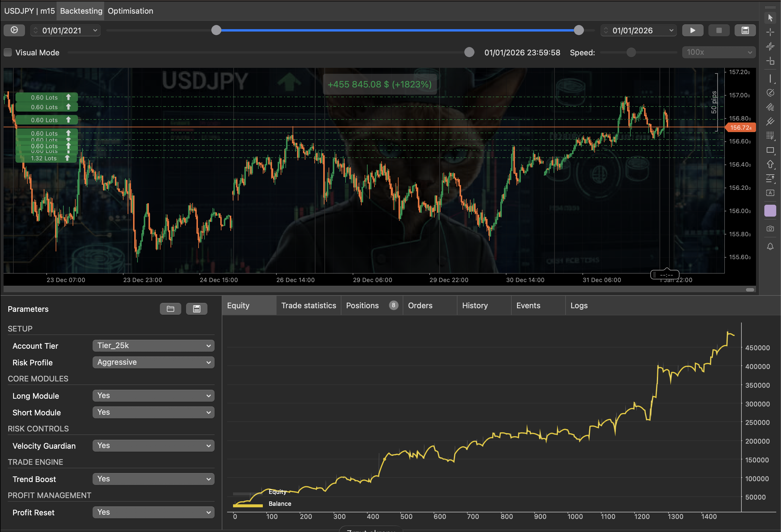
Task: Select the rectangle drawing tool
Action: [x=770, y=151]
